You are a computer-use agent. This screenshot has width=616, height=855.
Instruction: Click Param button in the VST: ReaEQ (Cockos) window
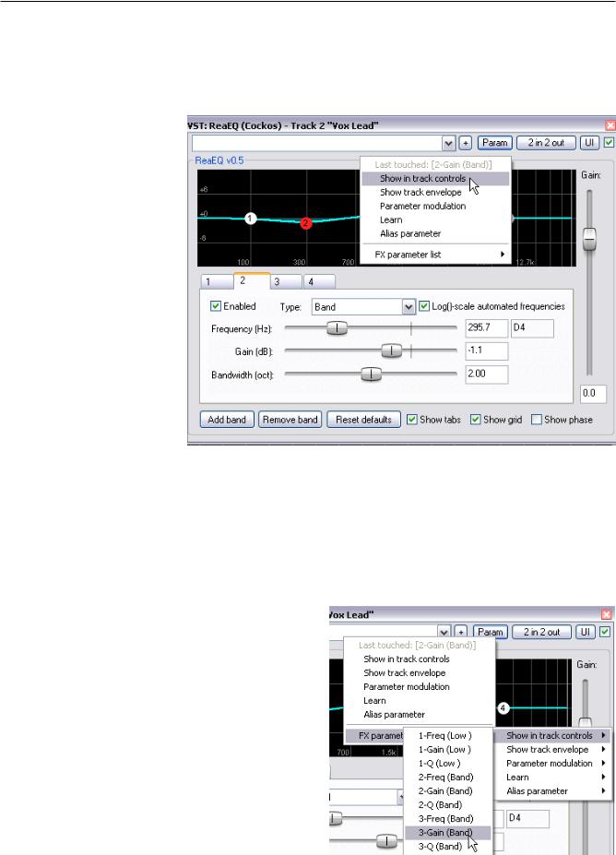click(495, 143)
